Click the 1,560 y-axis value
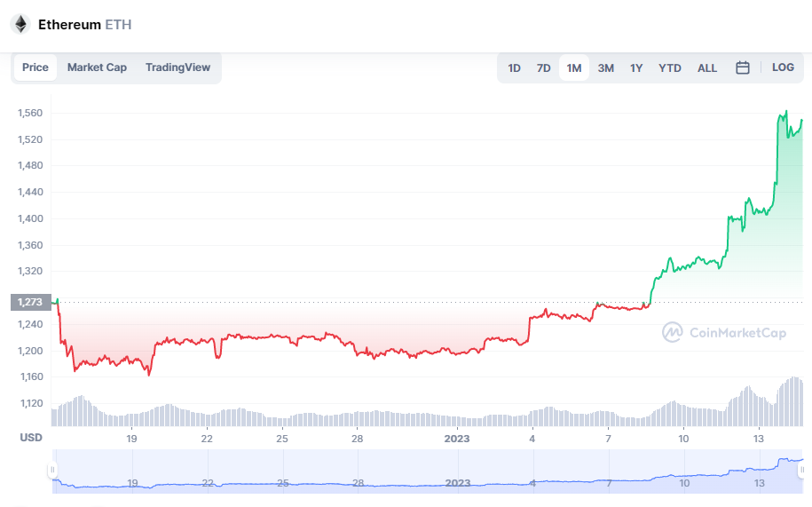 pyautogui.click(x=30, y=113)
